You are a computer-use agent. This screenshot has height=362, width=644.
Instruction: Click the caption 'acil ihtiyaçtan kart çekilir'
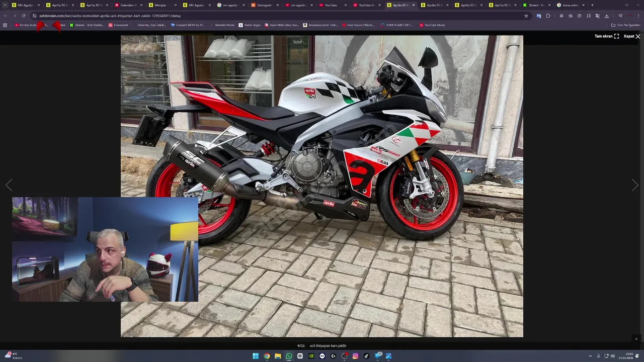(x=328, y=346)
